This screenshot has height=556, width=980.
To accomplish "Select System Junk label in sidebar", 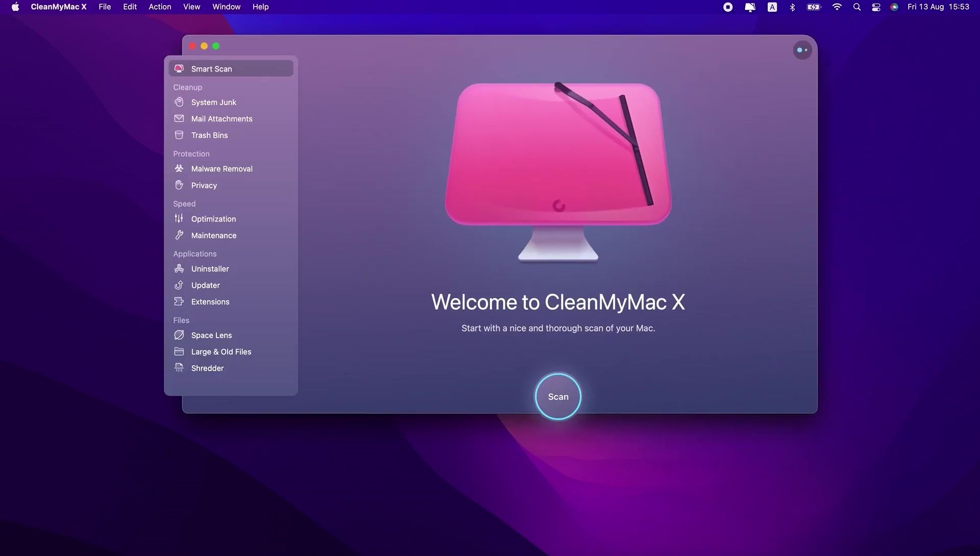I will pos(213,102).
